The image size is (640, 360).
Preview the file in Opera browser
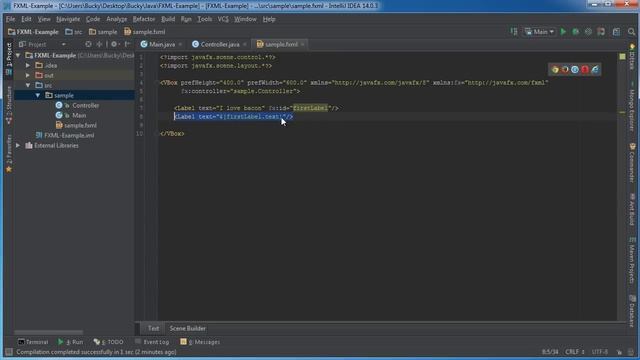pos(585,70)
